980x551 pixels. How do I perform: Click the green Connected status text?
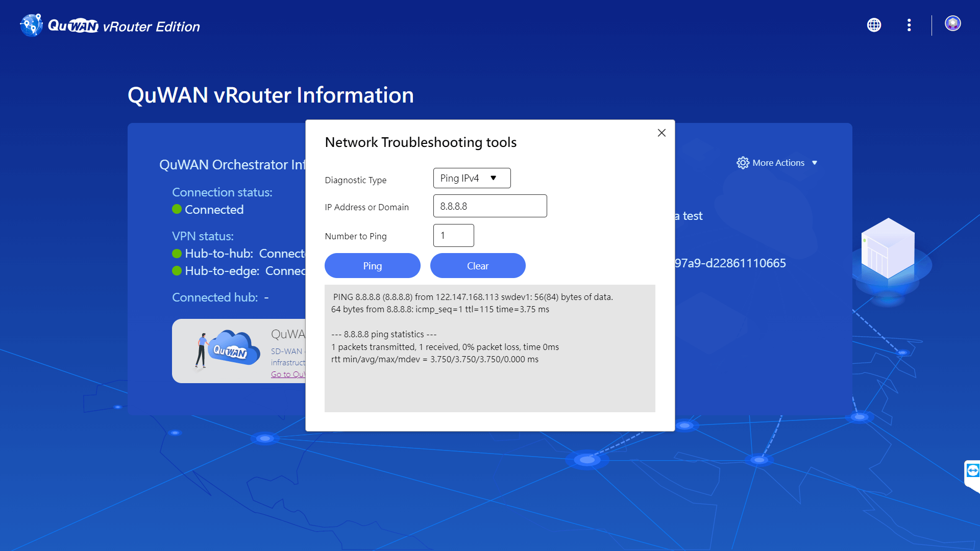[x=214, y=210]
